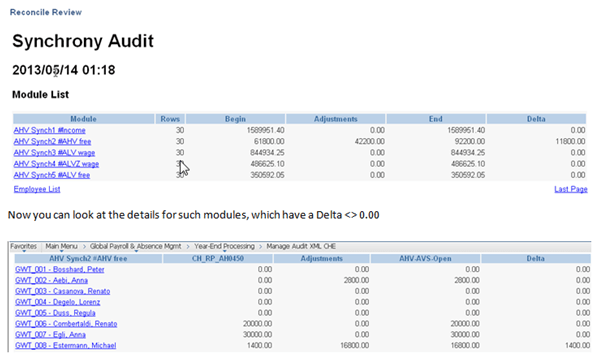Click the Delta header in Module List

point(536,119)
